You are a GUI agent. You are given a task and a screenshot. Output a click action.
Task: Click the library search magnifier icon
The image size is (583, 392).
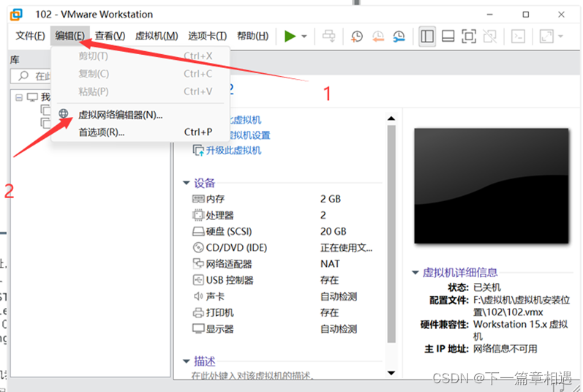point(23,76)
